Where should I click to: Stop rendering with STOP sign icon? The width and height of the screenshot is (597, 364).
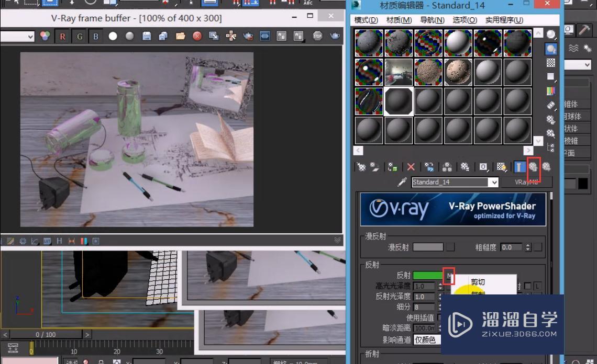[317, 36]
